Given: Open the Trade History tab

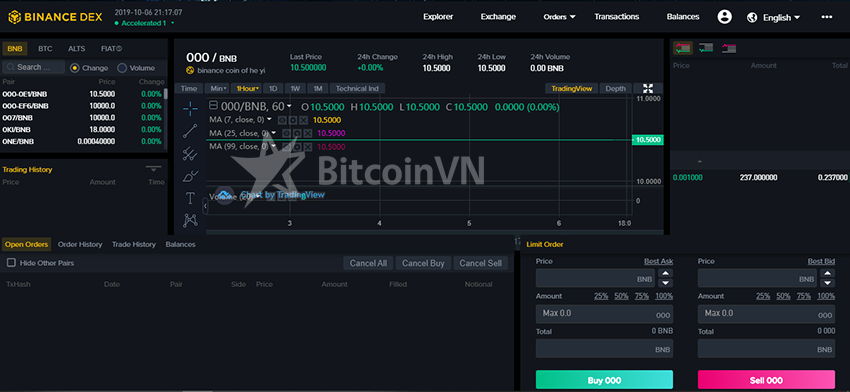Looking at the screenshot, I should point(133,245).
